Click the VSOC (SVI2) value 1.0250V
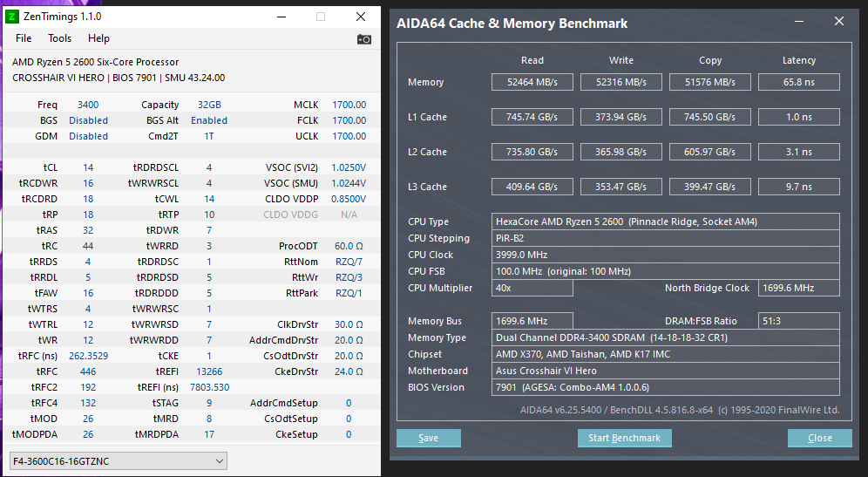The width and height of the screenshot is (868, 477). pos(349,167)
